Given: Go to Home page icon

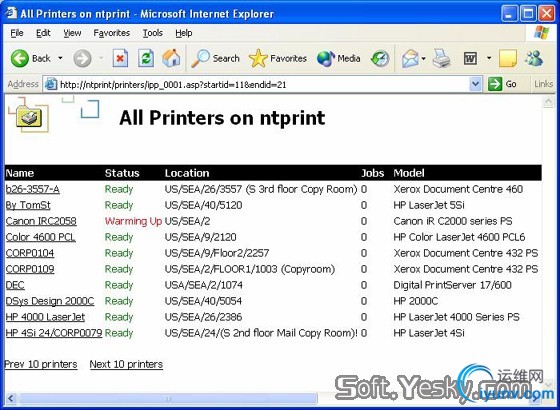Looking at the screenshot, I should coord(171,58).
